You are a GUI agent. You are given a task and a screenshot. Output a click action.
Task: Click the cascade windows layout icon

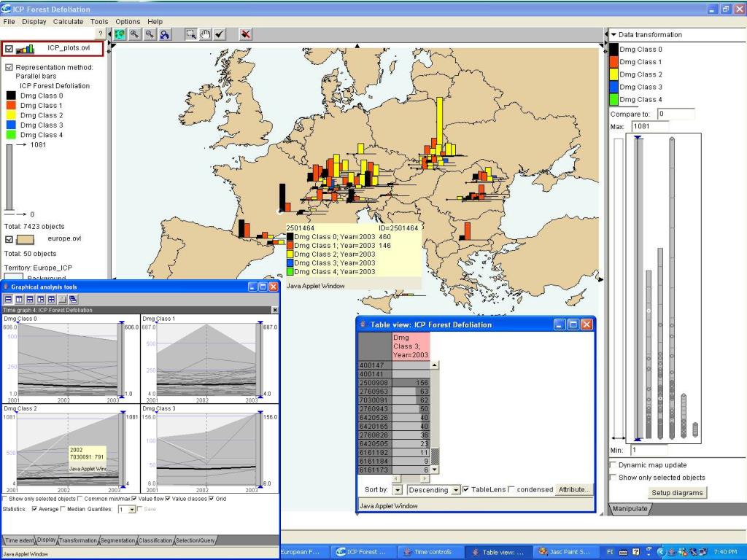coord(73,300)
